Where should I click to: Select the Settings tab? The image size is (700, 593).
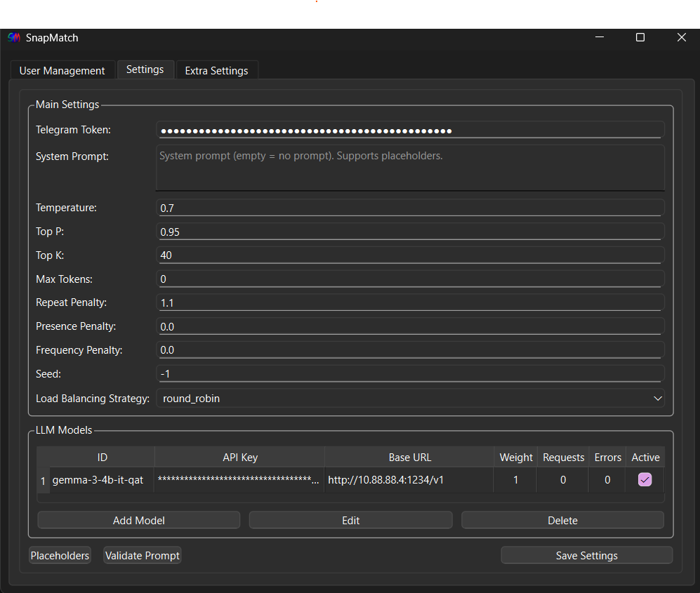pos(145,69)
